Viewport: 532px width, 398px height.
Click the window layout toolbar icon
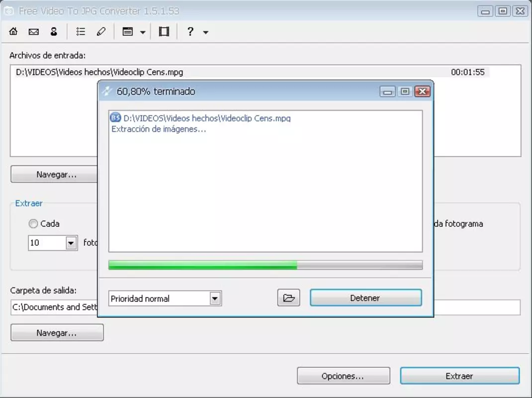pos(128,31)
